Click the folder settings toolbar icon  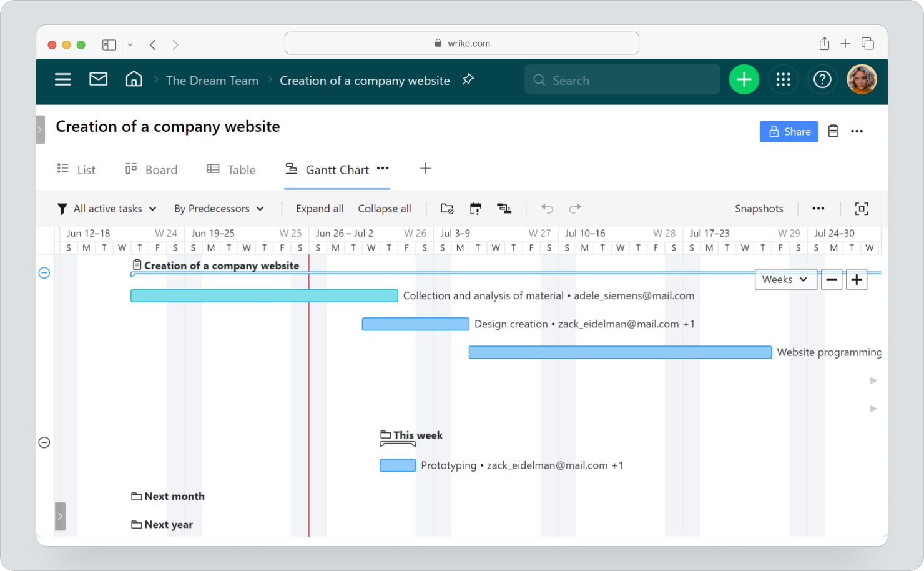[447, 209]
